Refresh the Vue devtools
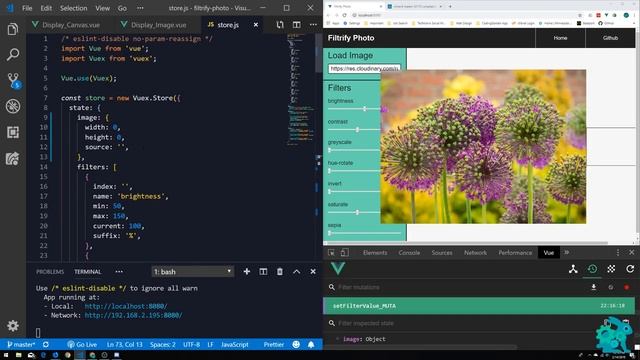Image resolution: width=640 pixels, height=360 pixels. [x=630, y=269]
